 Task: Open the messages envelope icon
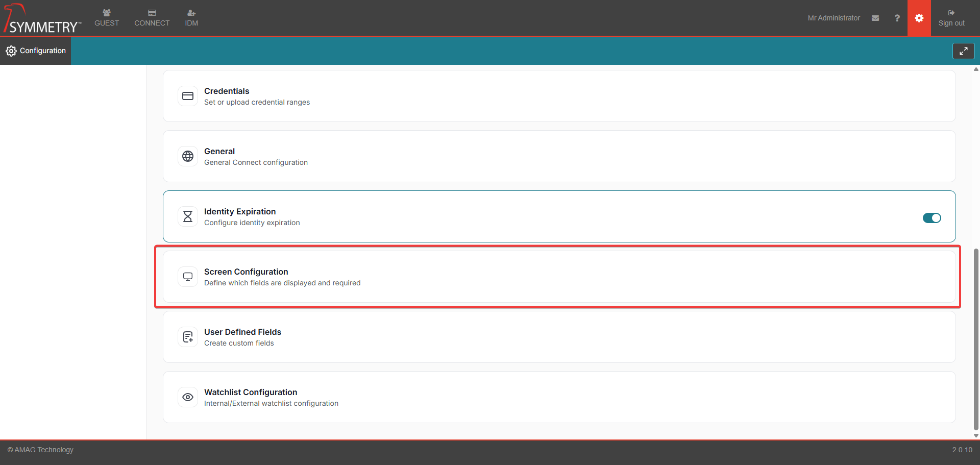pos(875,18)
